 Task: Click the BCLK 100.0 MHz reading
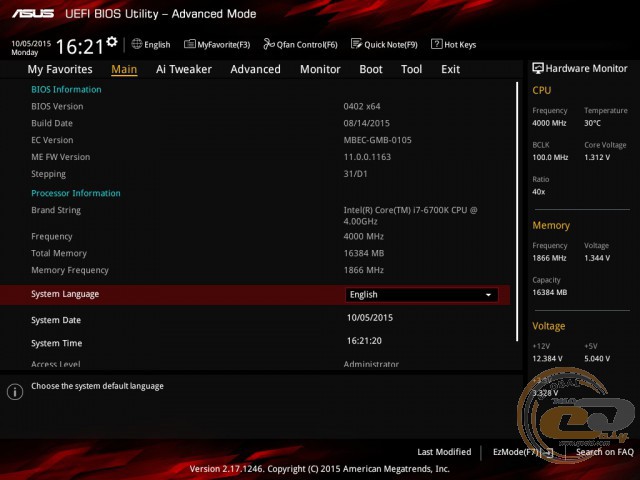coord(550,157)
